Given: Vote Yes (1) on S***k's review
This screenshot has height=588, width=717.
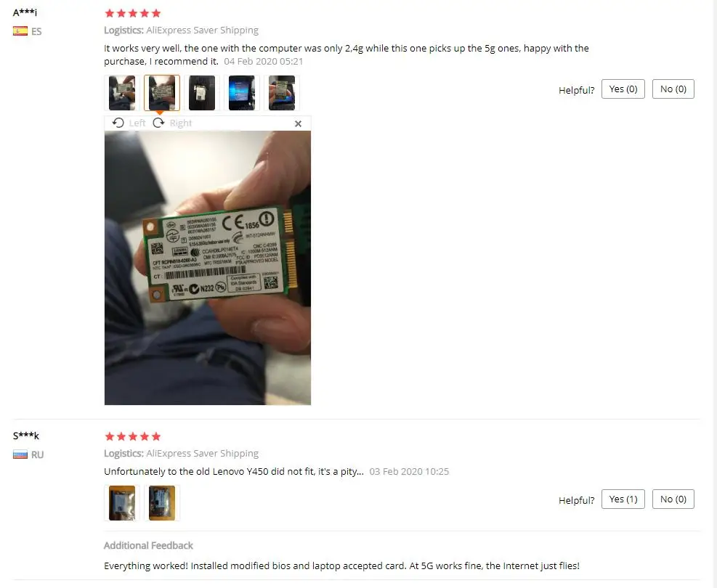Looking at the screenshot, I should coord(623,499).
